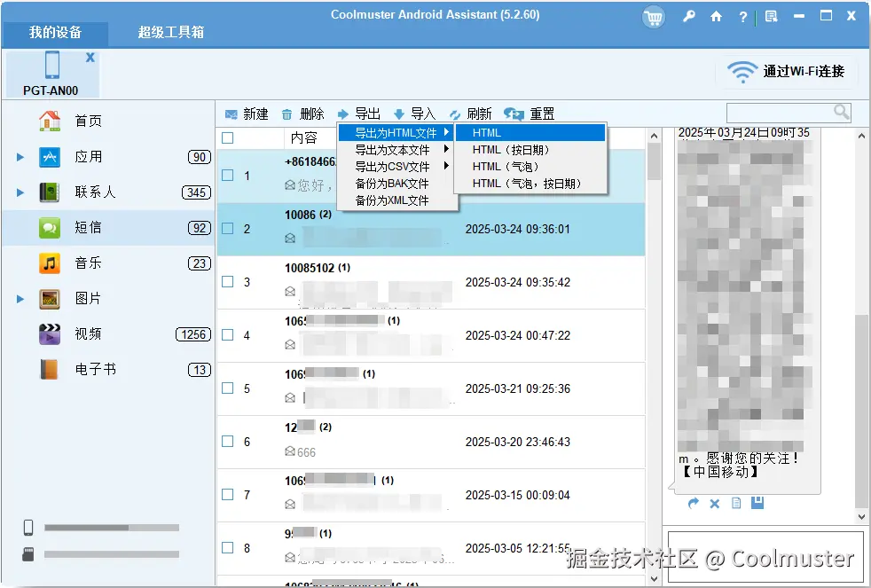The image size is (871, 588).
Task: Check the checkbox for message row 3
Action: 228,281
